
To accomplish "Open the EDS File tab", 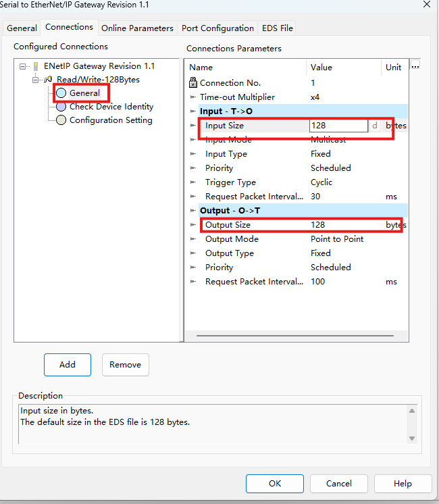I will [x=278, y=28].
